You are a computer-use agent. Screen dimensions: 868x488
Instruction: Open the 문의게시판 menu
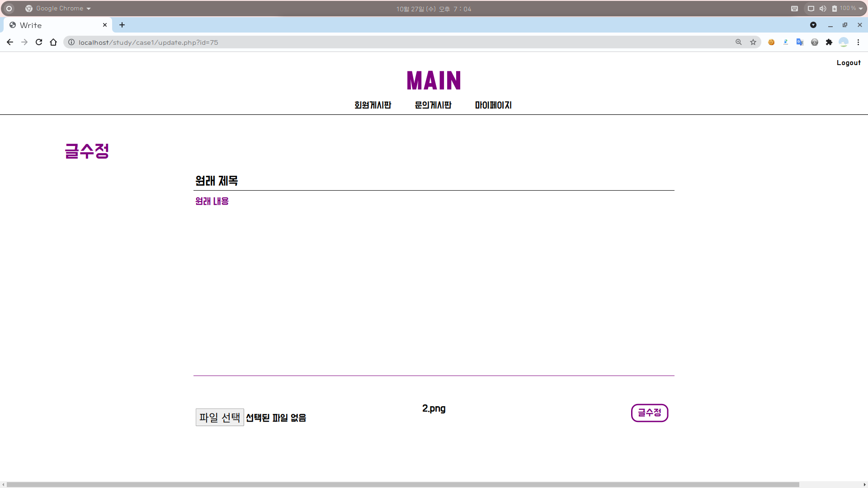(433, 105)
